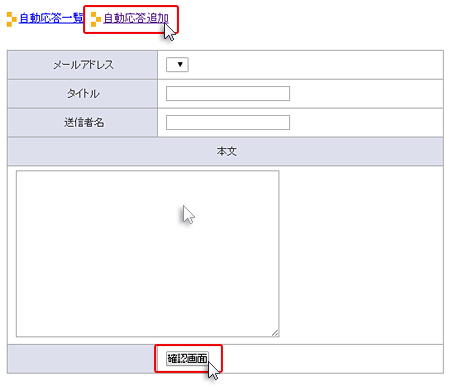Click the タイトル label cell
450x388 pixels.
[x=82, y=94]
